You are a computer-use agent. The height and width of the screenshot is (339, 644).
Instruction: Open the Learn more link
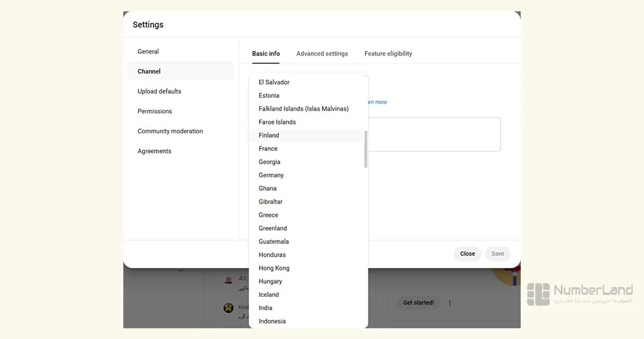[377, 102]
